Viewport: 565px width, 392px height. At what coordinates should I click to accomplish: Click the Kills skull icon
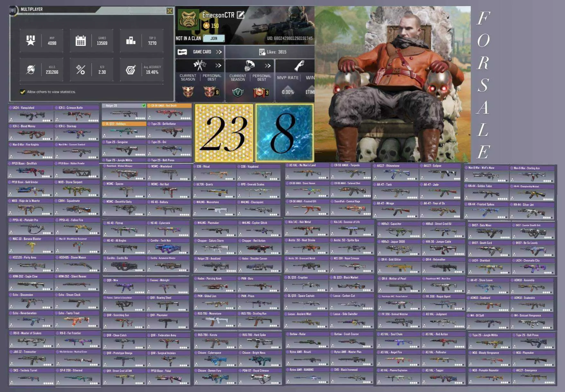pyautogui.click(x=31, y=69)
